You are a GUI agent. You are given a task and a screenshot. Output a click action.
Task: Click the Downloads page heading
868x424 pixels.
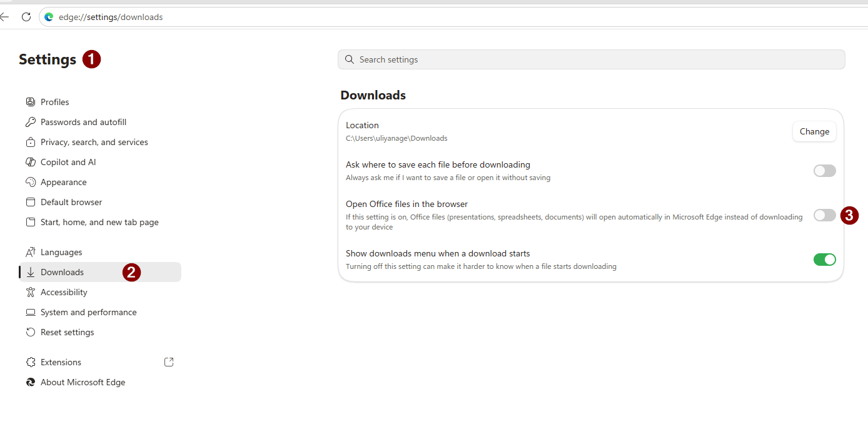click(x=373, y=95)
